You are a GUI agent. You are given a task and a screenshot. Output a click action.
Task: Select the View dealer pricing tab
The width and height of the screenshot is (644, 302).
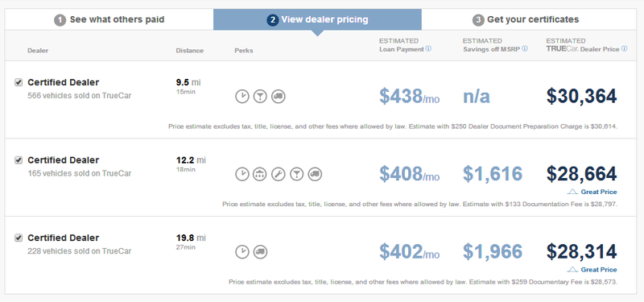click(x=317, y=19)
